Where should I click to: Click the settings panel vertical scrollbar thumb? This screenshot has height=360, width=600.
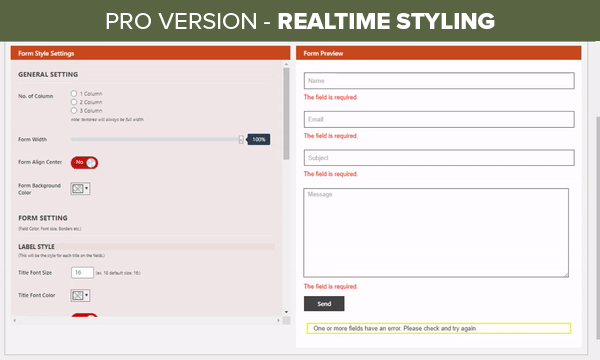tap(286, 114)
